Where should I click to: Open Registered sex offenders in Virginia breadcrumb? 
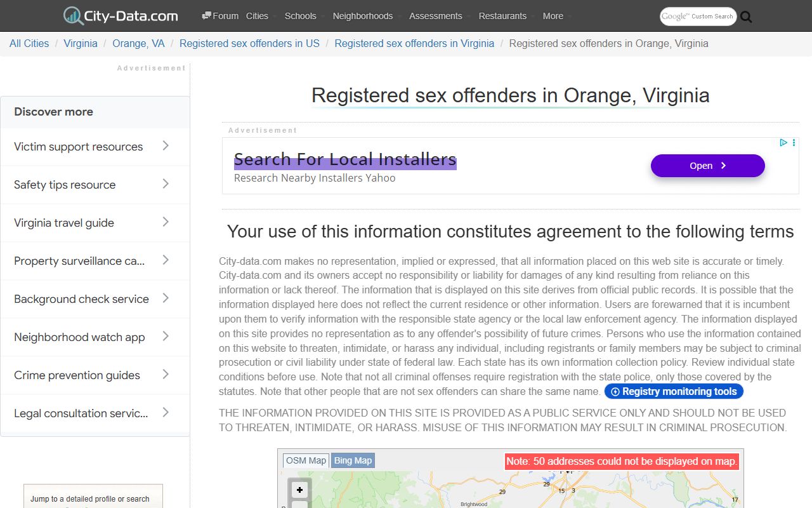click(414, 43)
